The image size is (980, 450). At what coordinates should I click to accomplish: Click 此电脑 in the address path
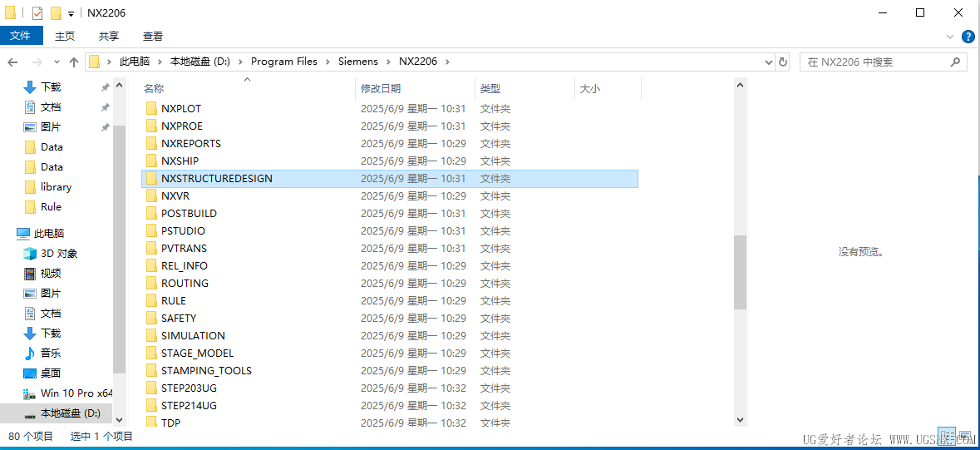135,62
